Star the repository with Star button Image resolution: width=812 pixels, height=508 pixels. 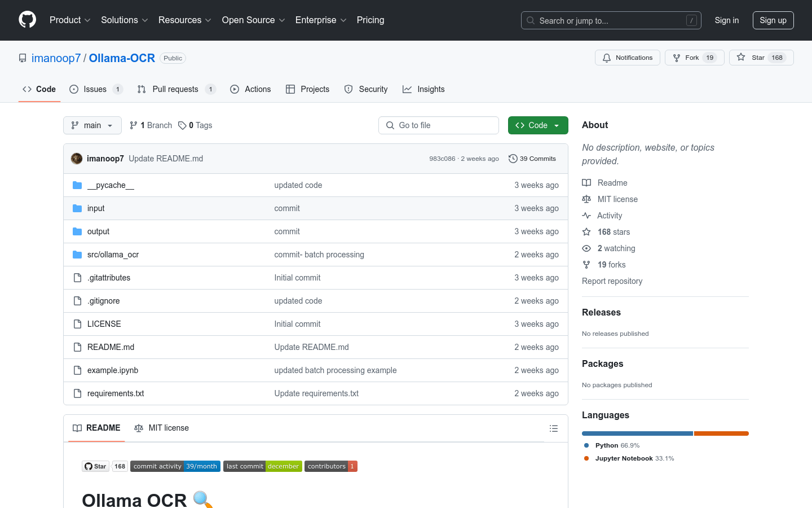(761, 58)
